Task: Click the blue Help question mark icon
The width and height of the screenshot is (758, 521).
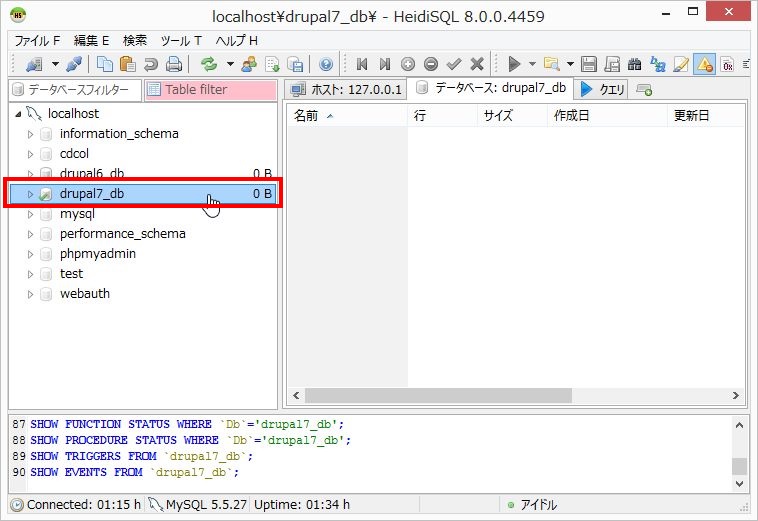Action: (326, 64)
